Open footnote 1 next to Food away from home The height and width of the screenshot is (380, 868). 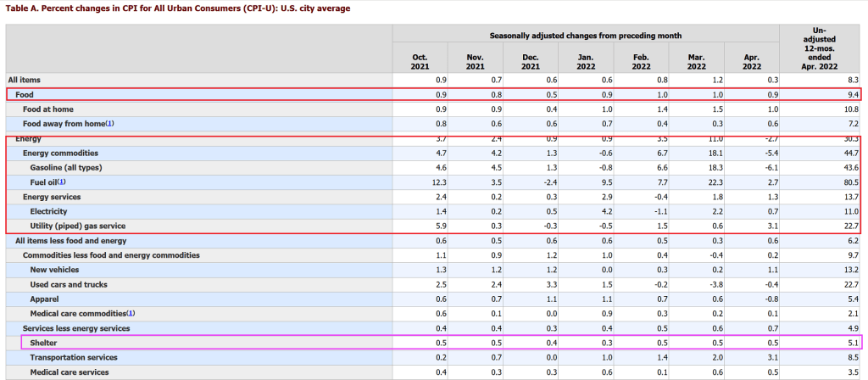[109, 123]
